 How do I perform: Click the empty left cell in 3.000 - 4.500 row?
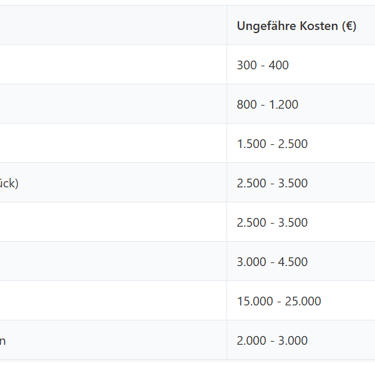pyautogui.click(x=113, y=261)
